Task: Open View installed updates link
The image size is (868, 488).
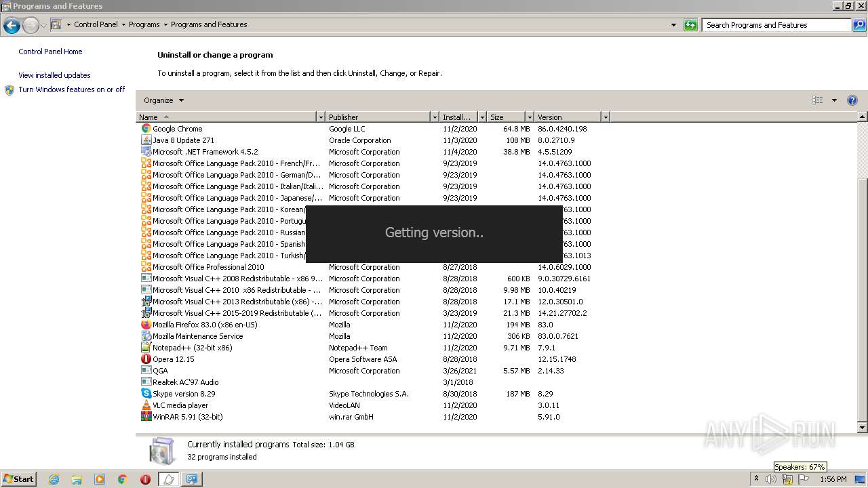Action: [x=54, y=75]
